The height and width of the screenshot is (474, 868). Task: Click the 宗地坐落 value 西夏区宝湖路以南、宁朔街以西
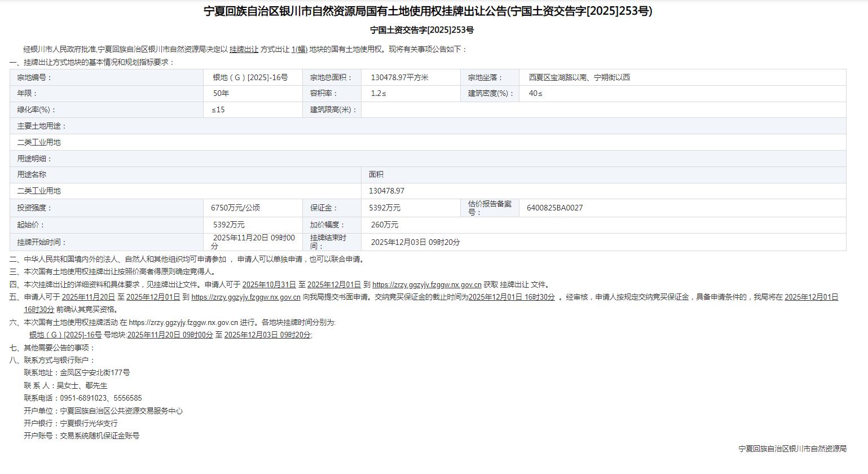pos(579,78)
